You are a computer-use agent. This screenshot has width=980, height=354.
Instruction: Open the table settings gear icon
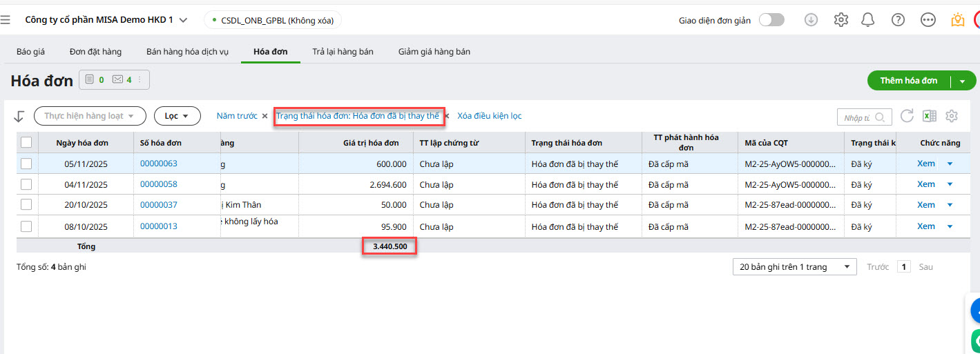click(x=952, y=116)
